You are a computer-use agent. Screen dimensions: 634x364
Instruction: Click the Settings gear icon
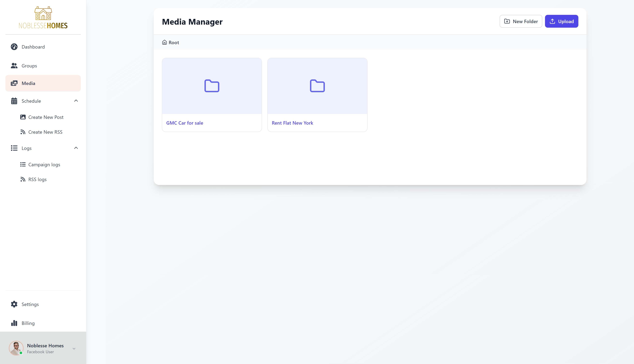pos(14,304)
